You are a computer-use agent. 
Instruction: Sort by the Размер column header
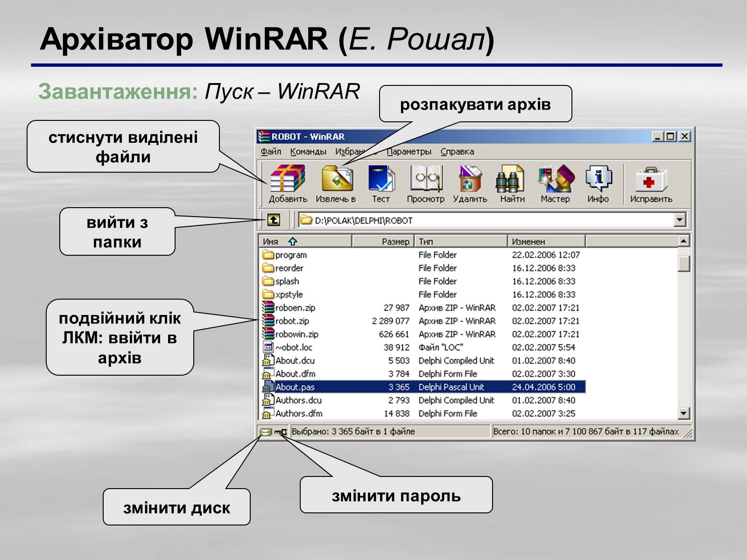click(383, 241)
